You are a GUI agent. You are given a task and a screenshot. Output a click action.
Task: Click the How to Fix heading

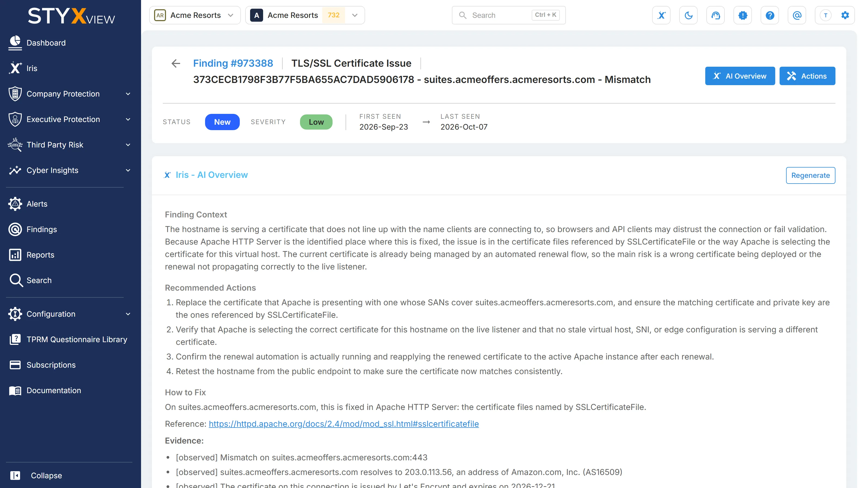[x=185, y=392]
